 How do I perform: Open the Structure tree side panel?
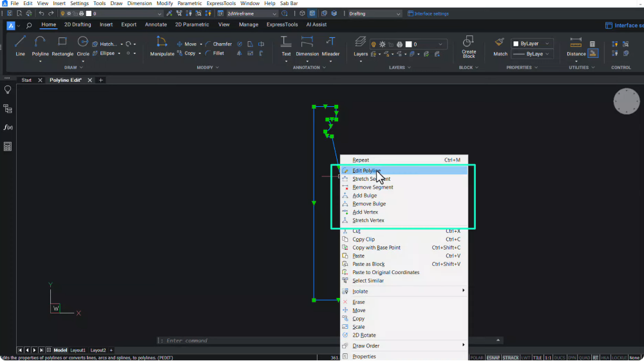[x=7, y=109]
